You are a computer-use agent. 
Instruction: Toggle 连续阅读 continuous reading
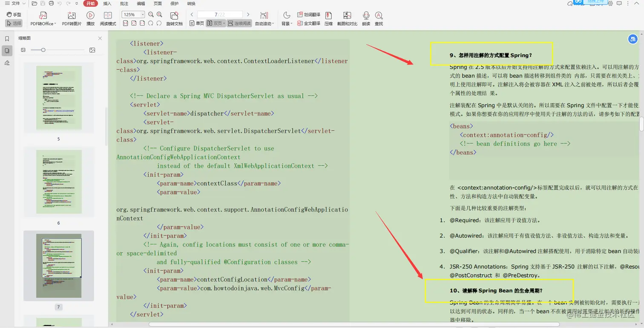(x=239, y=23)
